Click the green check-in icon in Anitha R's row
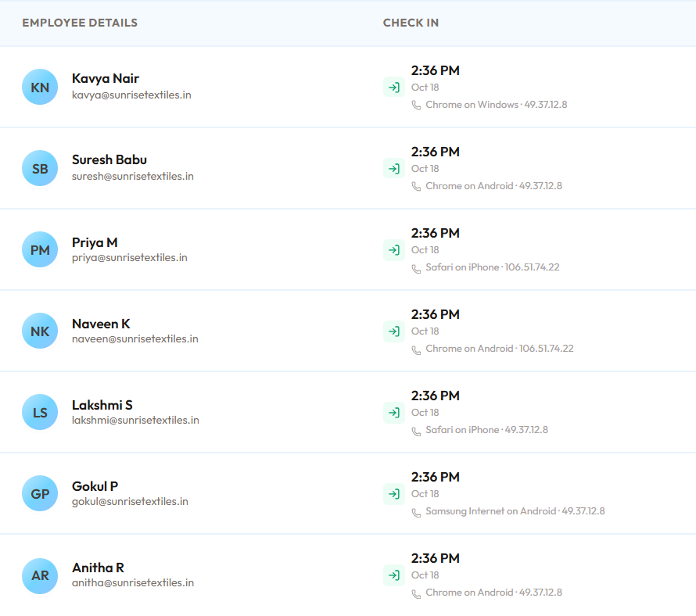The image size is (696, 616). point(393,575)
